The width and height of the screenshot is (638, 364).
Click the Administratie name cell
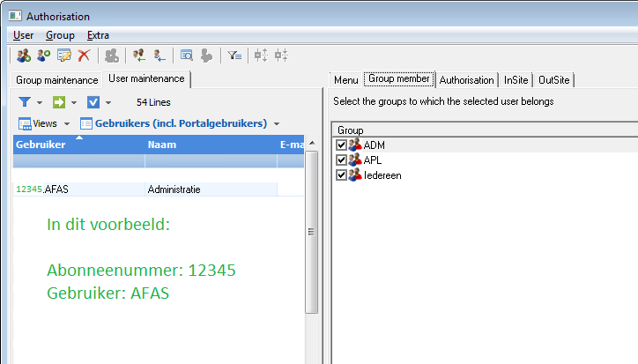pyautogui.click(x=211, y=189)
